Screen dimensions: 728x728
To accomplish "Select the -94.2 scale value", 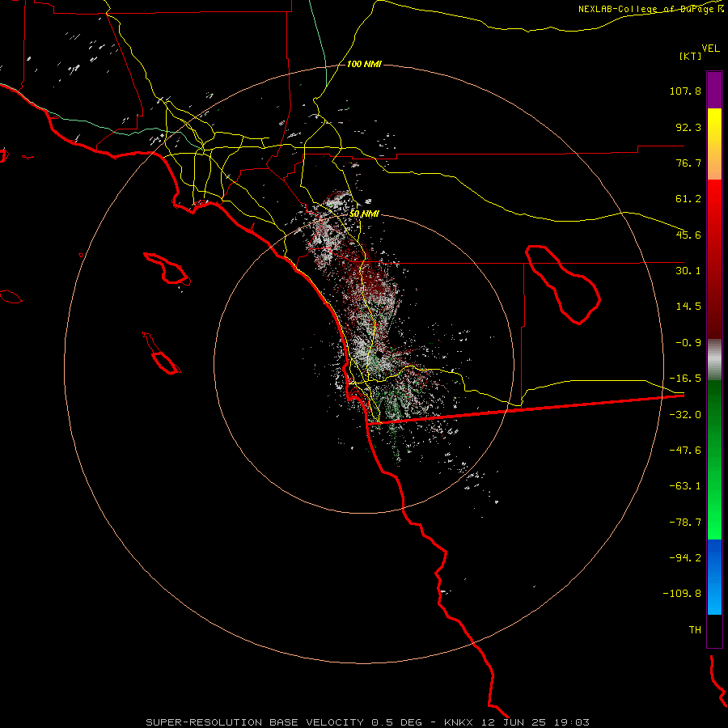I will (x=685, y=558).
